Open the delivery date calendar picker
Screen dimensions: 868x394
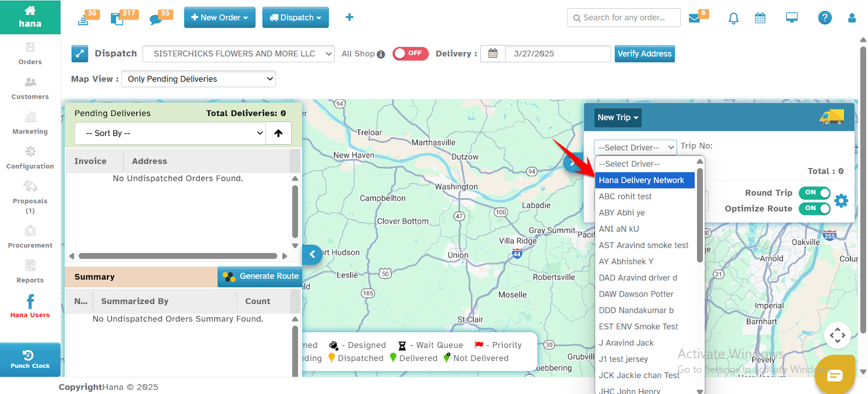tap(493, 54)
